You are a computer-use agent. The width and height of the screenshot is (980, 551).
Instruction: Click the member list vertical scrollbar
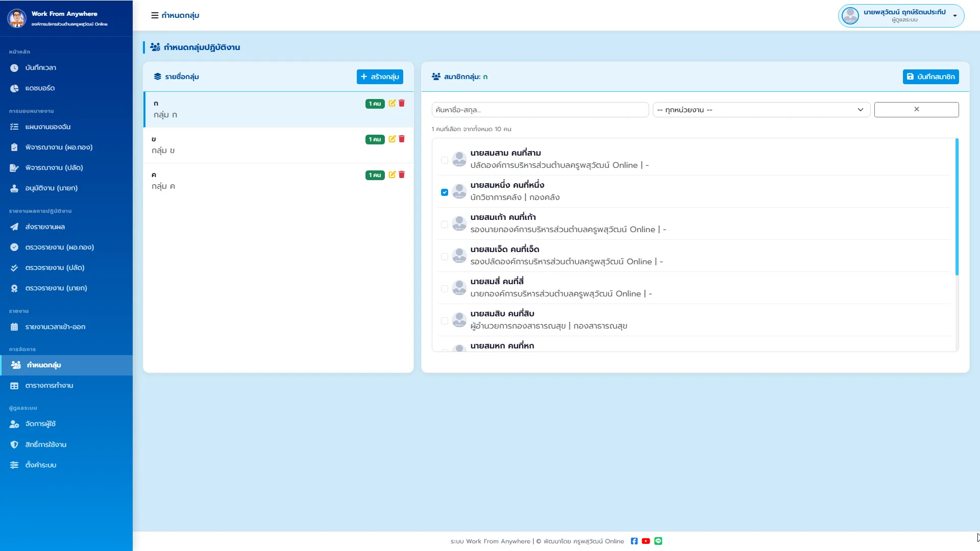click(x=957, y=207)
